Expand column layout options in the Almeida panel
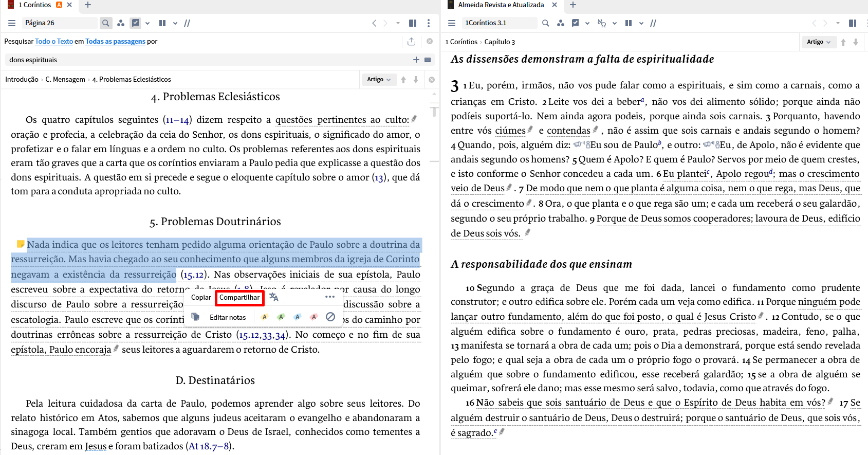The width and height of the screenshot is (868, 455). (x=641, y=23)
